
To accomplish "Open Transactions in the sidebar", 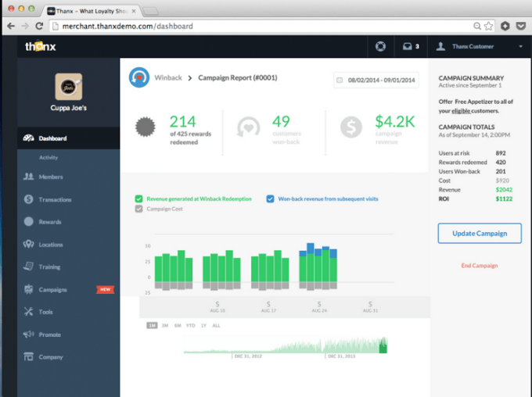I will pyautogui.click(x=55, y=200).
